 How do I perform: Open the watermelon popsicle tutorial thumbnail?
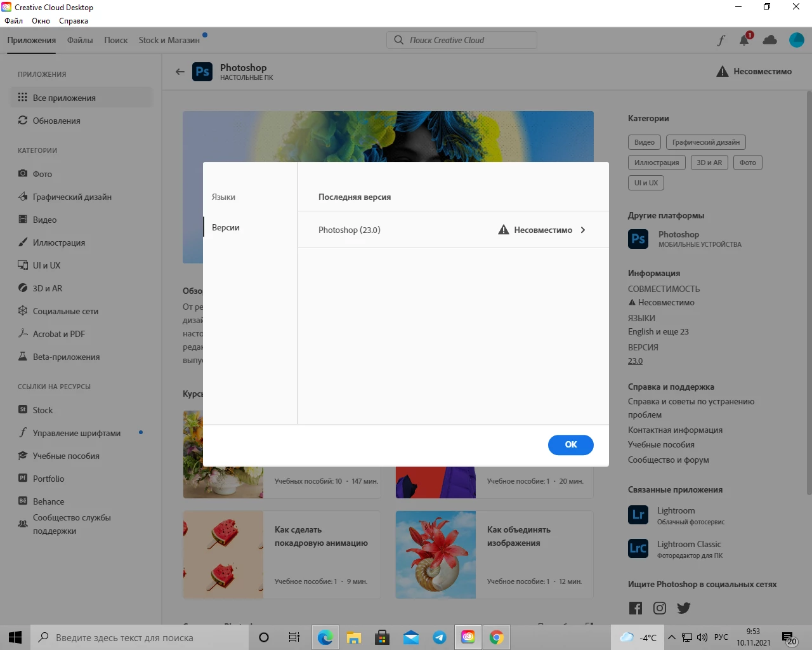(x=223, y=555)
